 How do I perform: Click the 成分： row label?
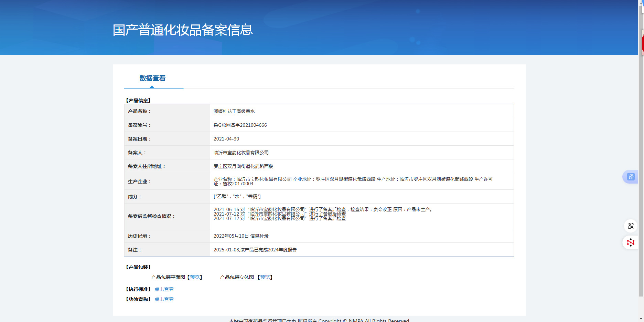click(135, 197)
